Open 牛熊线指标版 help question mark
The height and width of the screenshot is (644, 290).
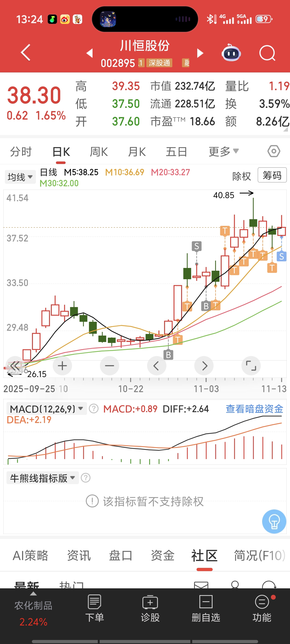(x=86, y=478)
